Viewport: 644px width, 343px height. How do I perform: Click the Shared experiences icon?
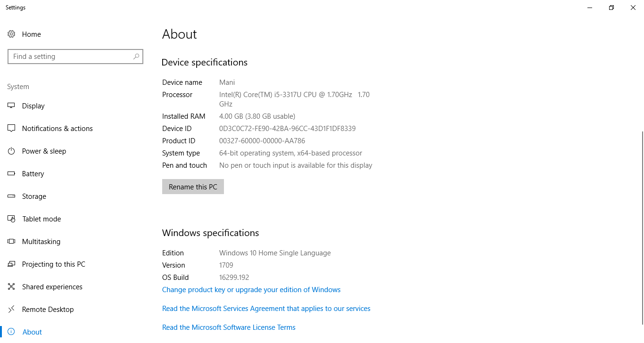pyautogui.click(x=11, y=287)
